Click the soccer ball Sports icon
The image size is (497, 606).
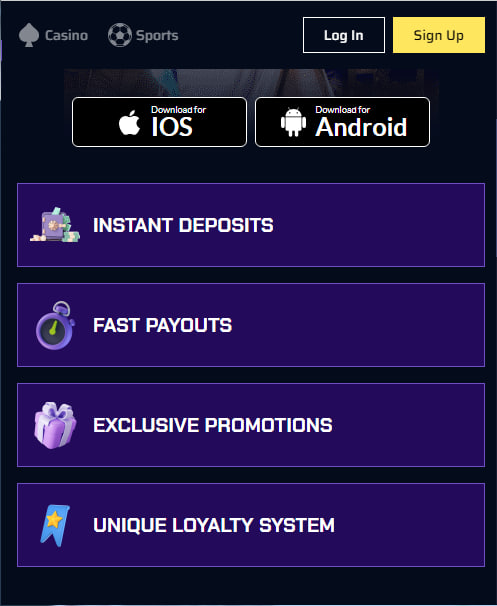point(120,35)
